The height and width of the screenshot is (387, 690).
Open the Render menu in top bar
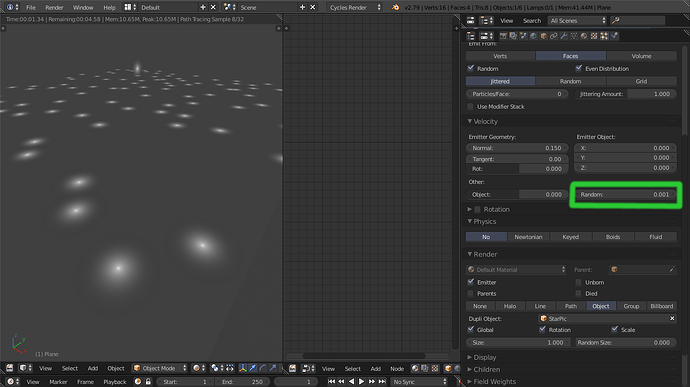[x=54, y=7]
